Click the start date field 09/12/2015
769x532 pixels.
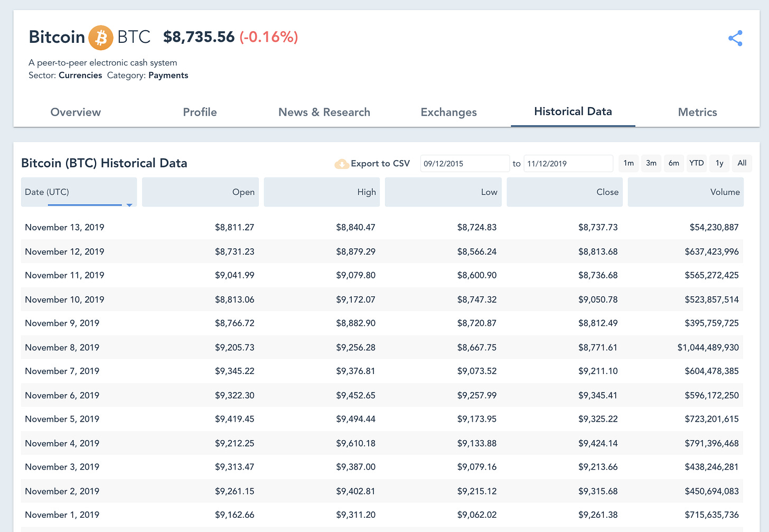point(465,163)
